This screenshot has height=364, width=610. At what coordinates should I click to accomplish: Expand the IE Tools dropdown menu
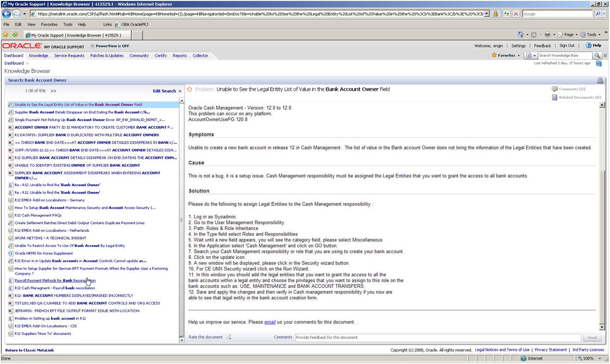point(591,35)
